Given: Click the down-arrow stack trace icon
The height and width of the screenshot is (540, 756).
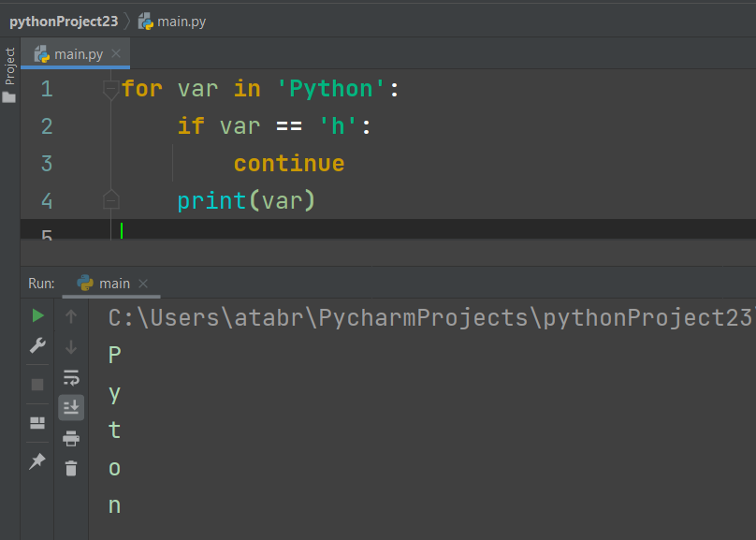Looking at the screenshot, I should click(71, 347).
